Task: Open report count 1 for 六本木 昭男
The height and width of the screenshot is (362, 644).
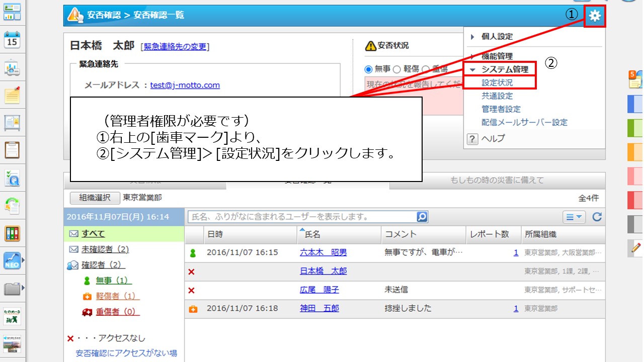Action: click(516, 252)
